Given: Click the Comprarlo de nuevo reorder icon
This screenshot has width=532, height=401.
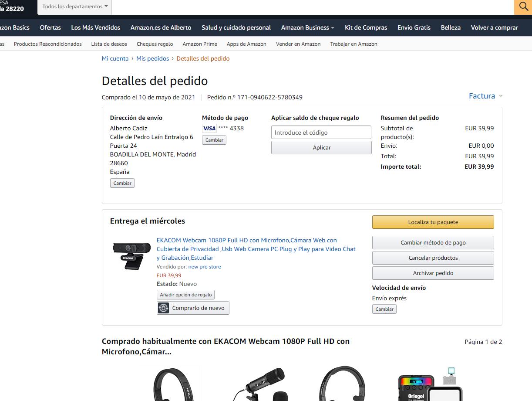Looking at the screenshot, I should click(x=164, y=308).
